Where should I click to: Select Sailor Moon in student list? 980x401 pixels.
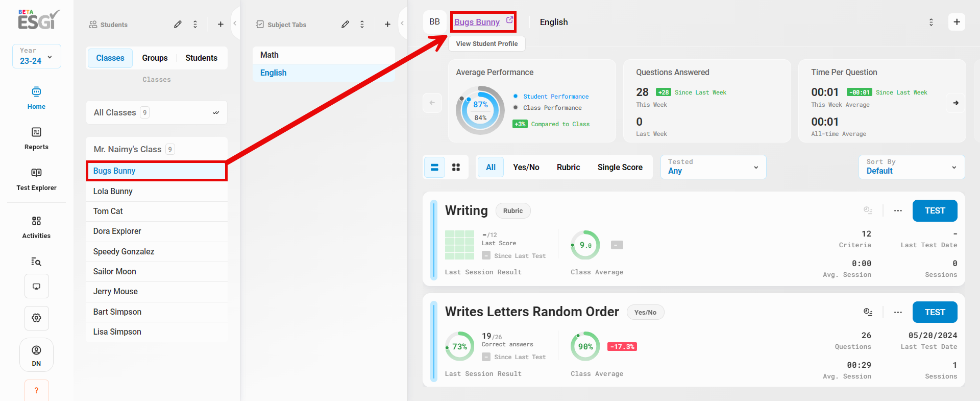(157, 271)
